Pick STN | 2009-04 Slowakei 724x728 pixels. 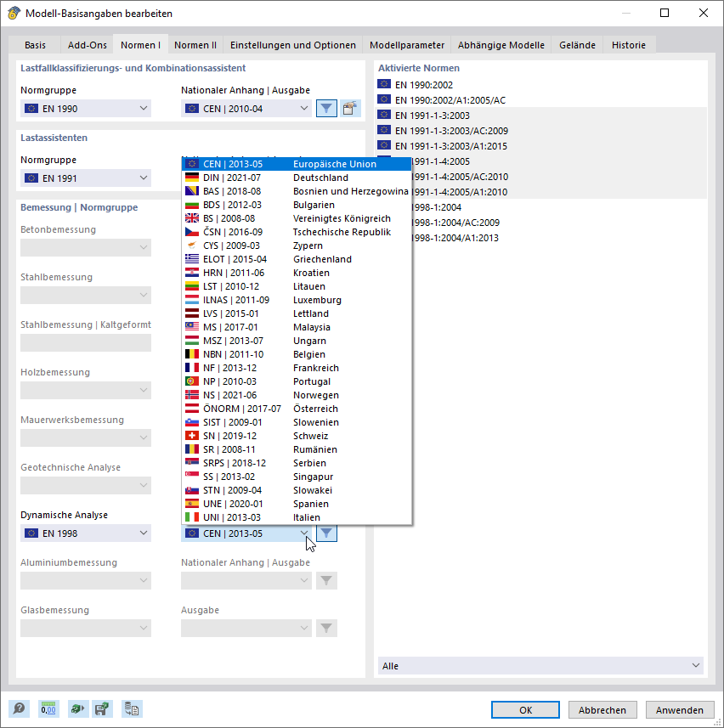click(x=297, y=490)
